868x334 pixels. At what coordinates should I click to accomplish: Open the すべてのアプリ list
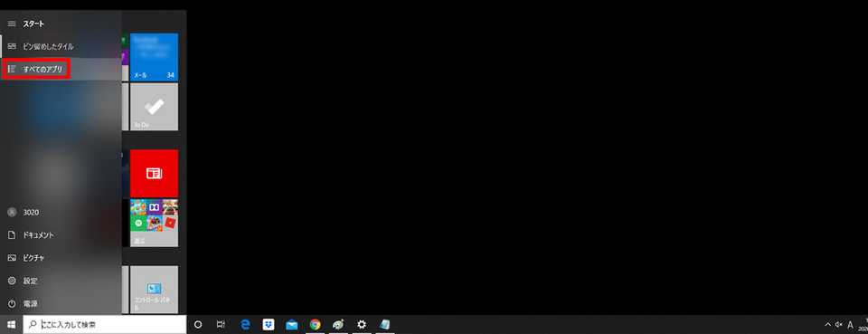click(61, 69)
